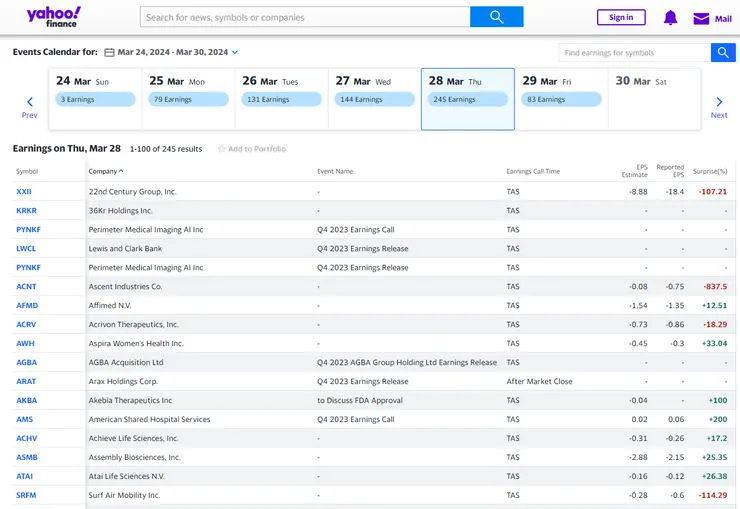740x509 pixels.
Task: Open the AKBA symbol link
Action: click(26, 400)
